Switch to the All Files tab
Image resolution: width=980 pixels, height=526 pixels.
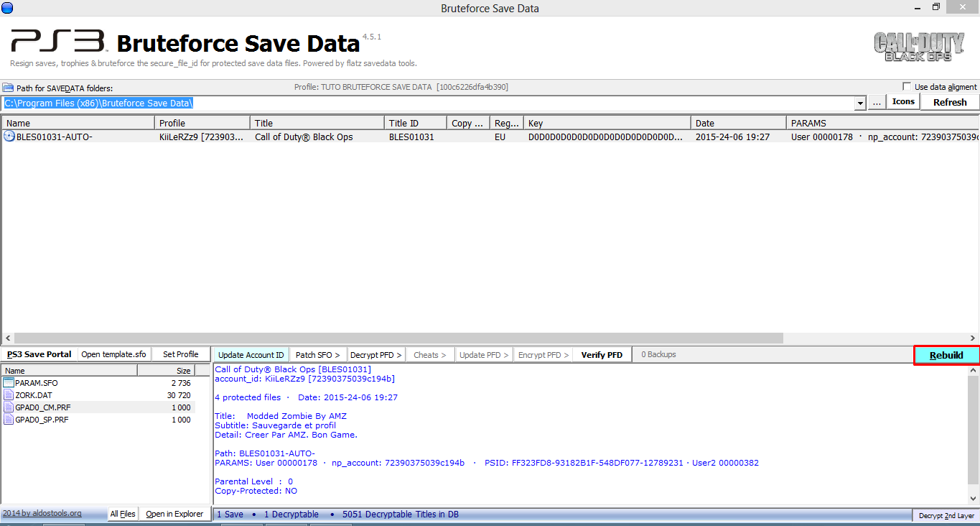(x=123, y=514)
